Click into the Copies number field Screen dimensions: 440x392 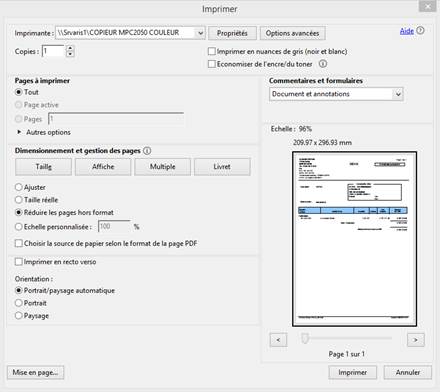coord(53,51)
